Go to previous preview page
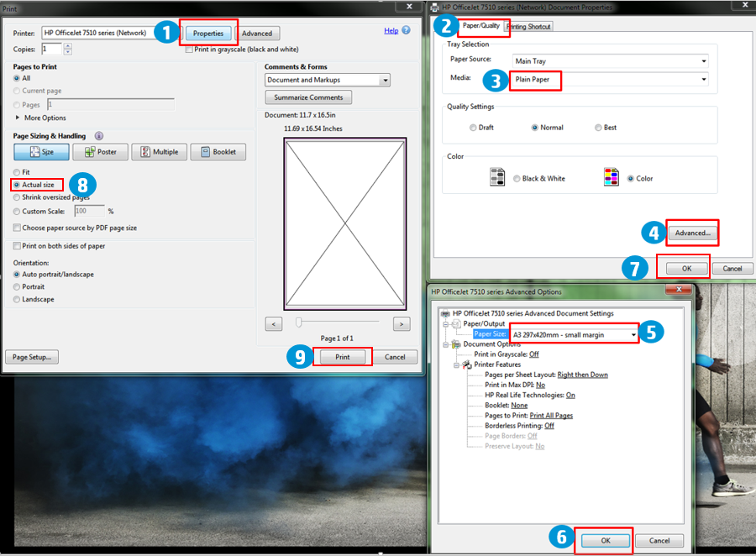The height and width of the screenshot is (556, 756). 274,324
